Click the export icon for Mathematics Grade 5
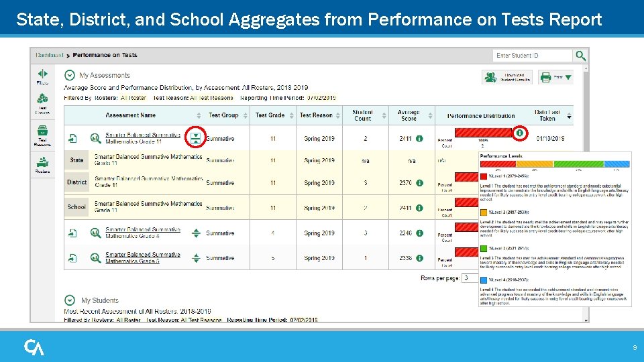This screenshot has width=644, height=362. [x=72, y=258]
